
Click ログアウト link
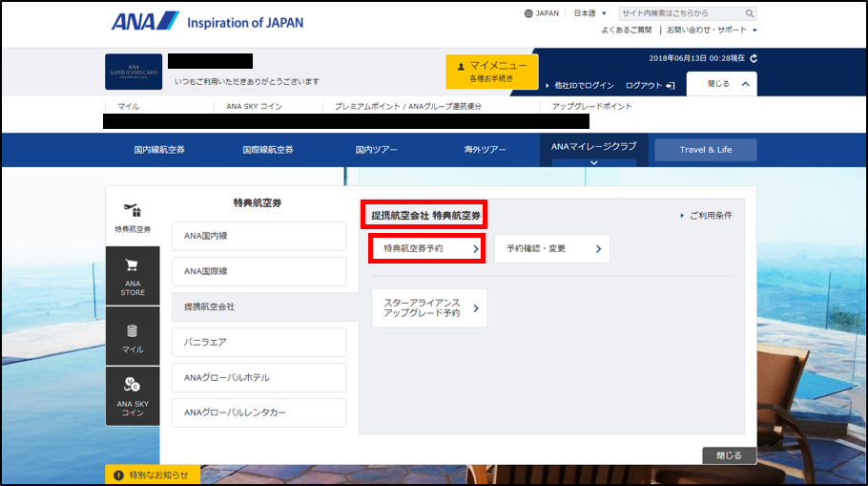643,85
